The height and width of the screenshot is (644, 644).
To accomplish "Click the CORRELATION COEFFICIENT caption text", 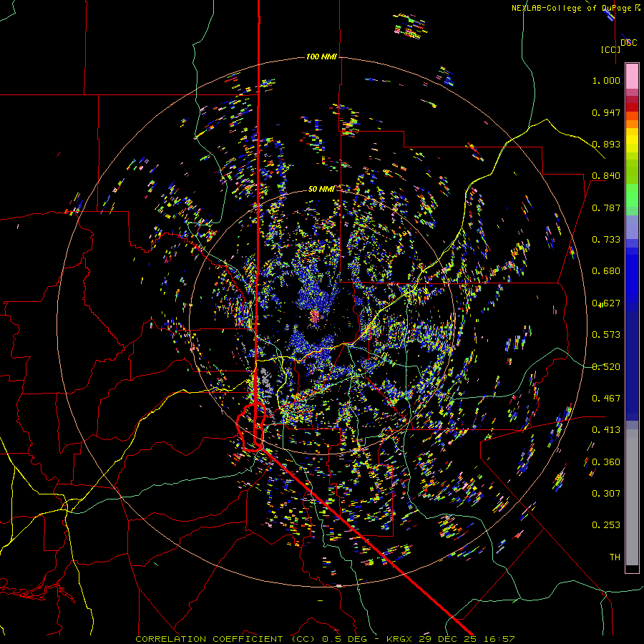I will pos(209,639).
